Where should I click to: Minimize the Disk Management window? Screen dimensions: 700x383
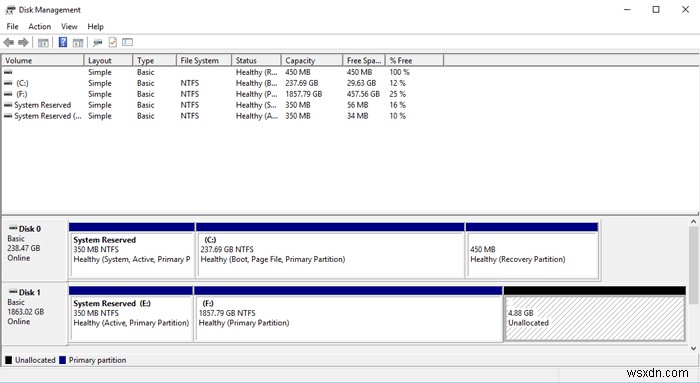point(627,9)
